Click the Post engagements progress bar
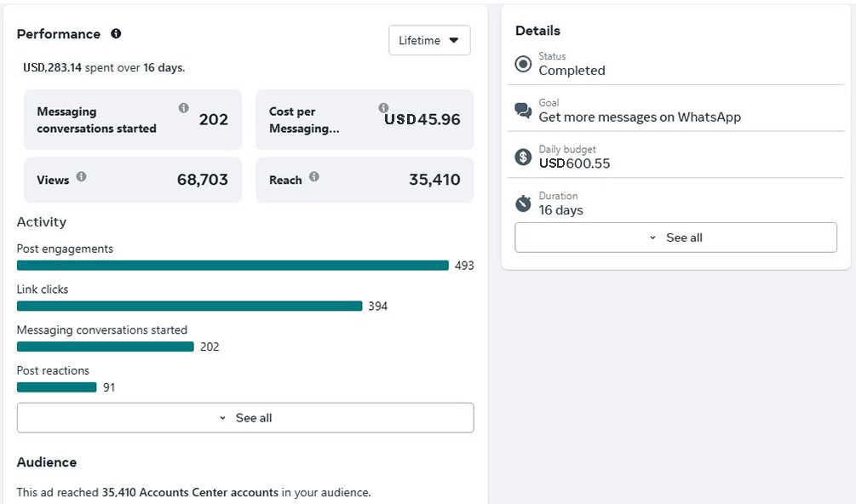 [x=233, y=266]
